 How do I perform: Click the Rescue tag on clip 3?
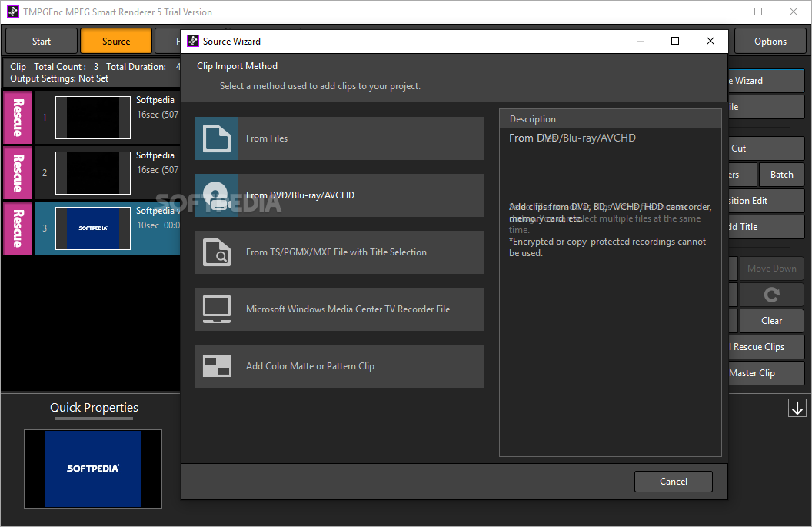pyautogui.click(x=18, y=228)
